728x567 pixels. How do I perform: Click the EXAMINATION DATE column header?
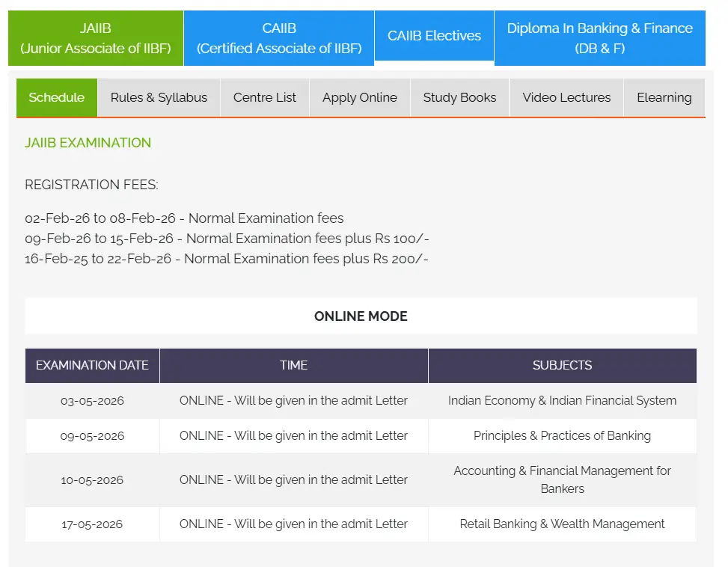(x=92, y=366)
